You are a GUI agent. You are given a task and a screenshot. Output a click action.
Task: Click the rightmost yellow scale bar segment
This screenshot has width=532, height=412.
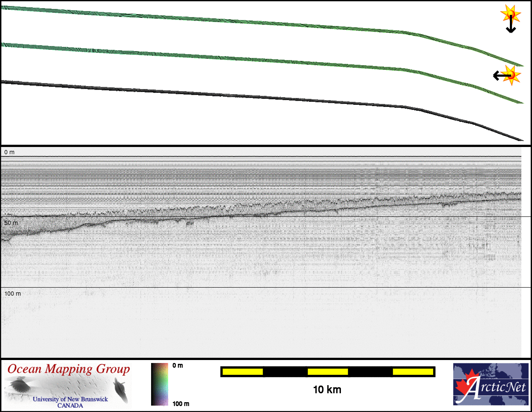[412, 372]
